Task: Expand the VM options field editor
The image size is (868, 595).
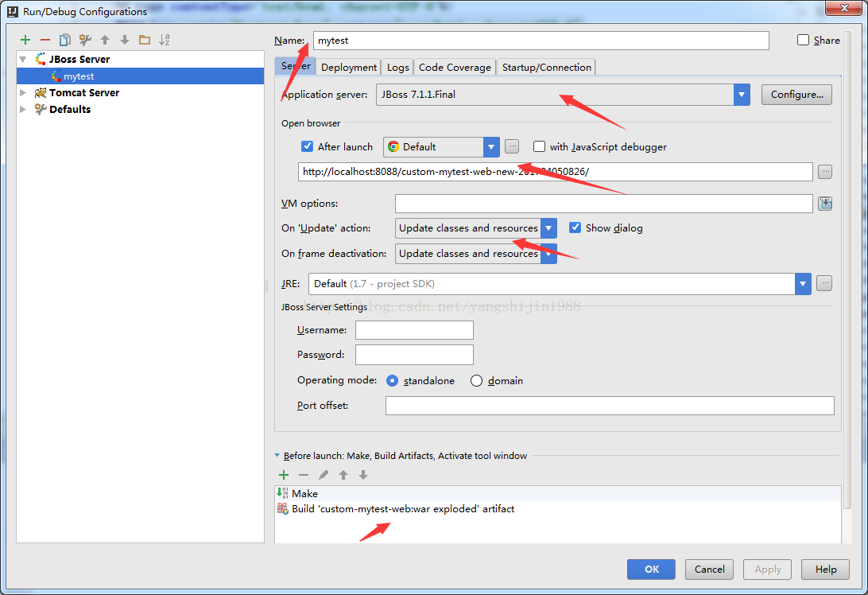Action: tap(825, 204)
